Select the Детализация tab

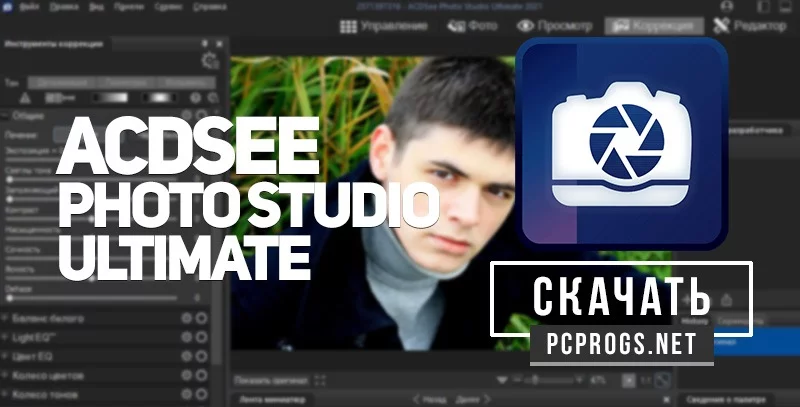pyautogui.click(x=64, y=82)
